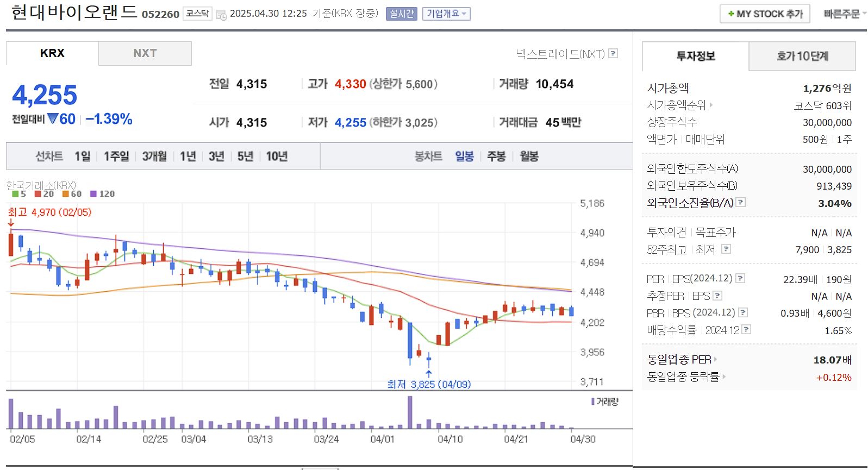The height and width of the screenshot is (470, 868).
Task: Click stock code 052260
Action: [x=160, y=14]
